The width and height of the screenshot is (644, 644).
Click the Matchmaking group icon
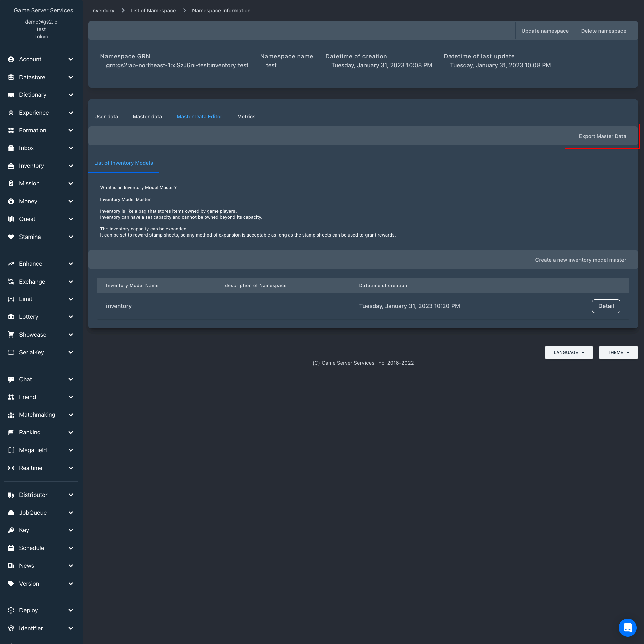pyautogui.click(x=11, y=415)
